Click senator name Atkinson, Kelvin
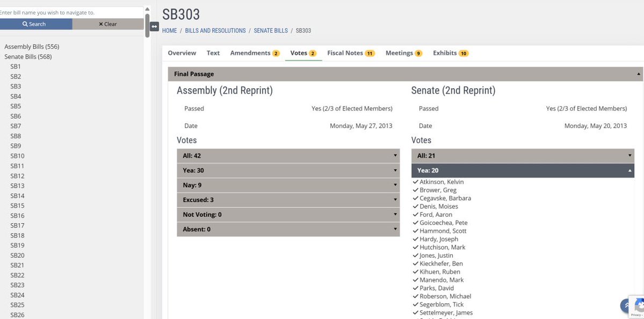This screenshot has width=644, height=319. pyautogui.click(x=442, y=182)
